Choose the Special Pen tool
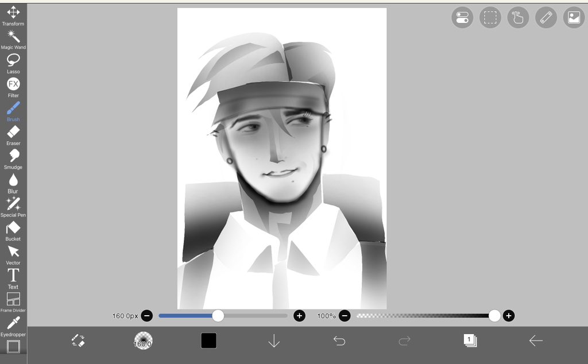 (13, 207)
